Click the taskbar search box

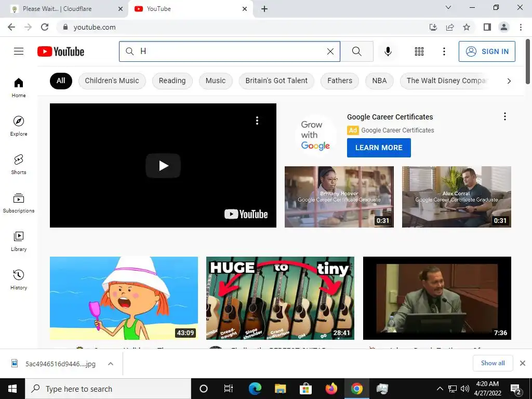108,389
